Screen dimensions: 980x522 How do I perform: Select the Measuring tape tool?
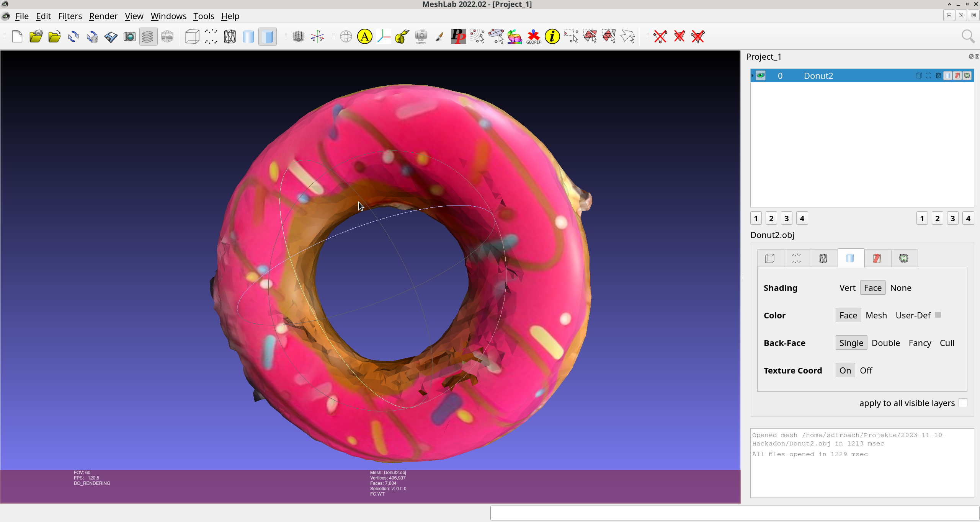tap(402, 37)
